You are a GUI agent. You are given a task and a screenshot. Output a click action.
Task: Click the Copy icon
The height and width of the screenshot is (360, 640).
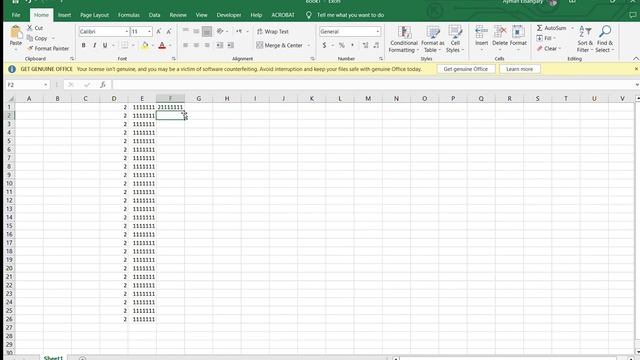[x=30, y=38]
